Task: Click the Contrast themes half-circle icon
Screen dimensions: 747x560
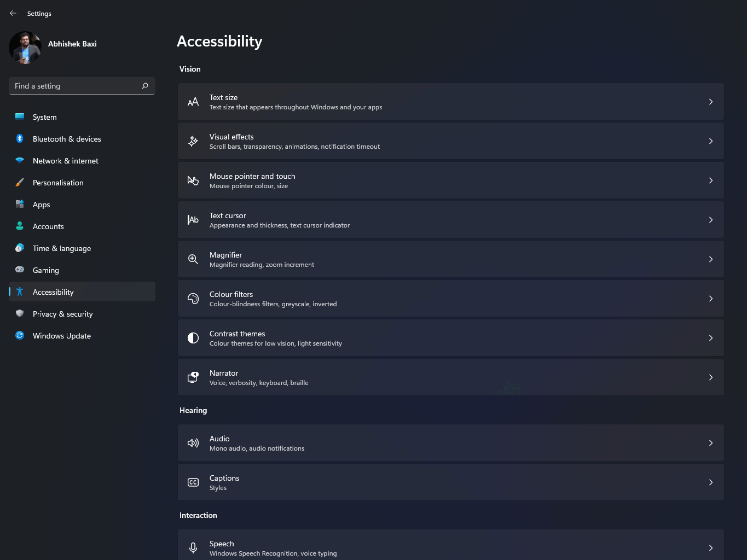Action: (193, 338)
